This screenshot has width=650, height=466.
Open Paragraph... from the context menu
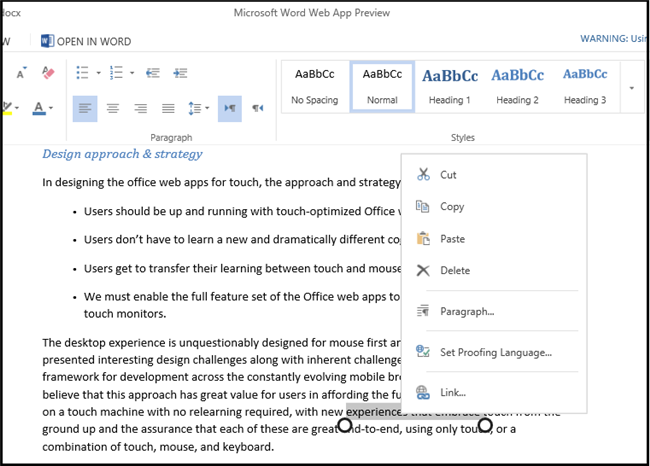point(494,311)
